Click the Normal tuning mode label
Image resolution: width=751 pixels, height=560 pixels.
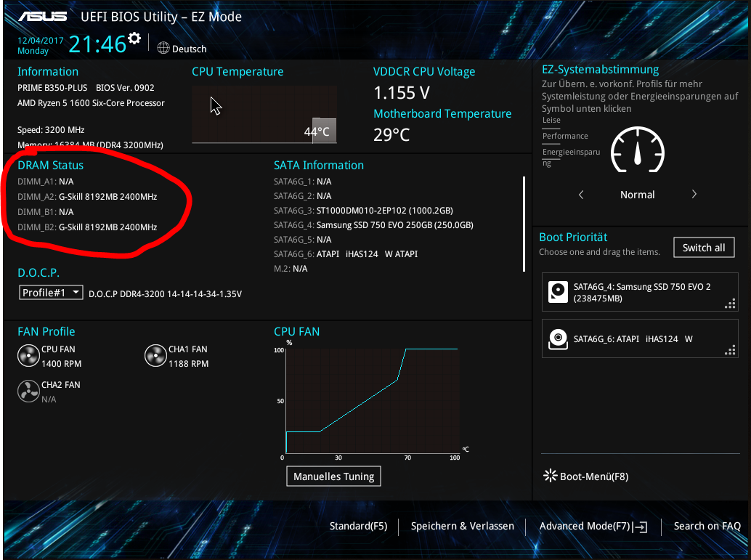click(637, 195)
